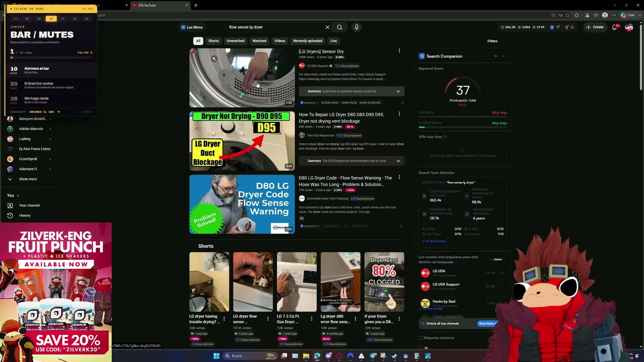
Task: Open more options for D80 D85 repair video
Action: (x=399, y=114)
